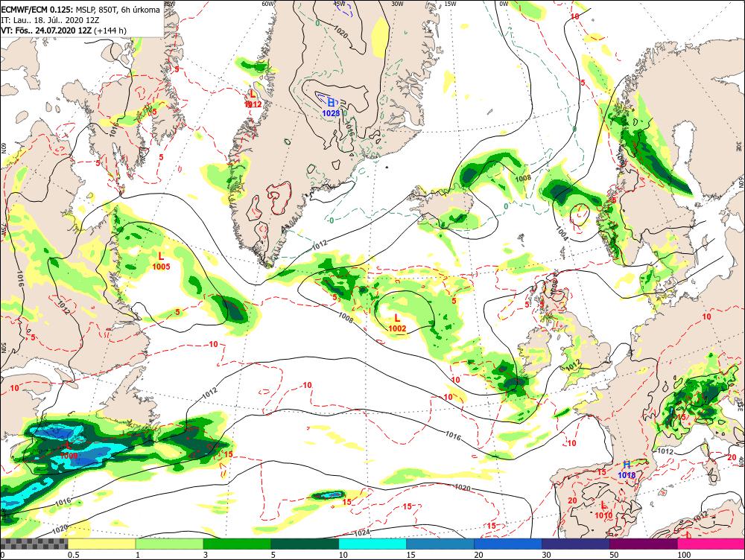Click the purple 50–100 legend swatch
745x560 pixels.
point(644,544)
